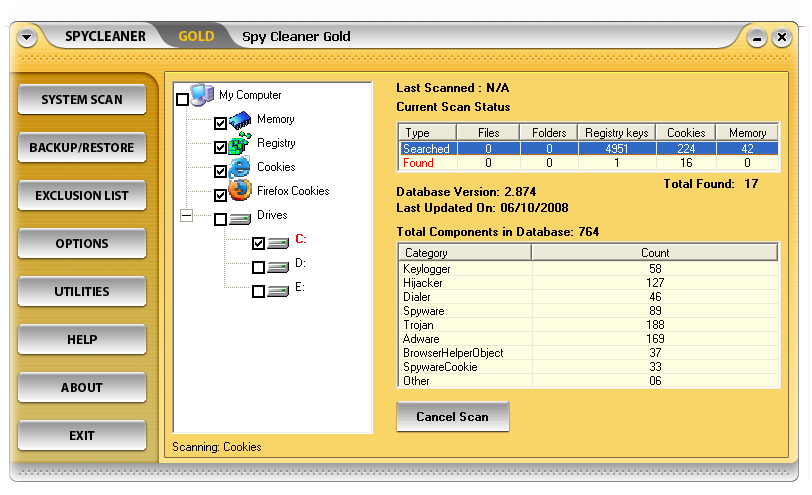Select the Found row in scan status
Viewport: 812px width, 495px height.
(x=589, y=163)
